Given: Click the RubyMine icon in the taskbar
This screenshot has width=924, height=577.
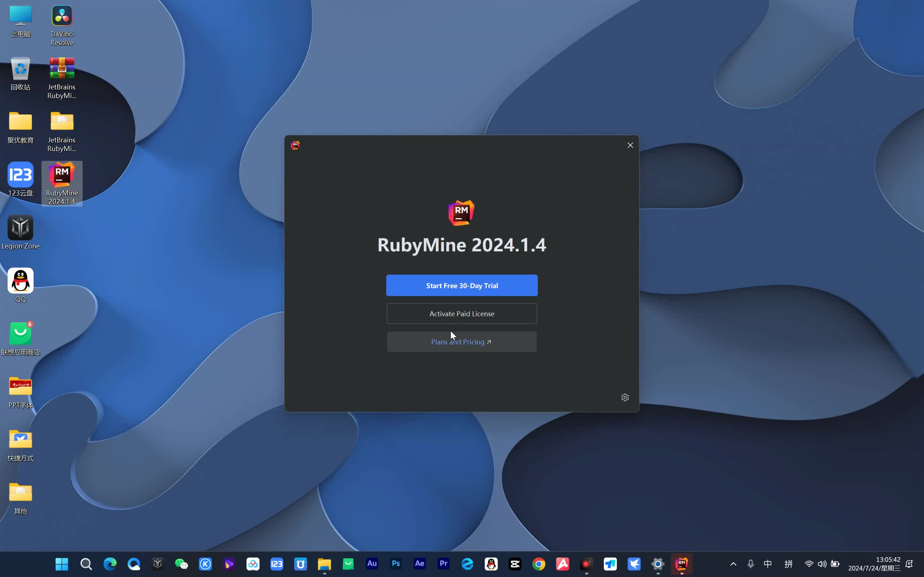Looking at the screenshot, I should (x=681, y=564).
